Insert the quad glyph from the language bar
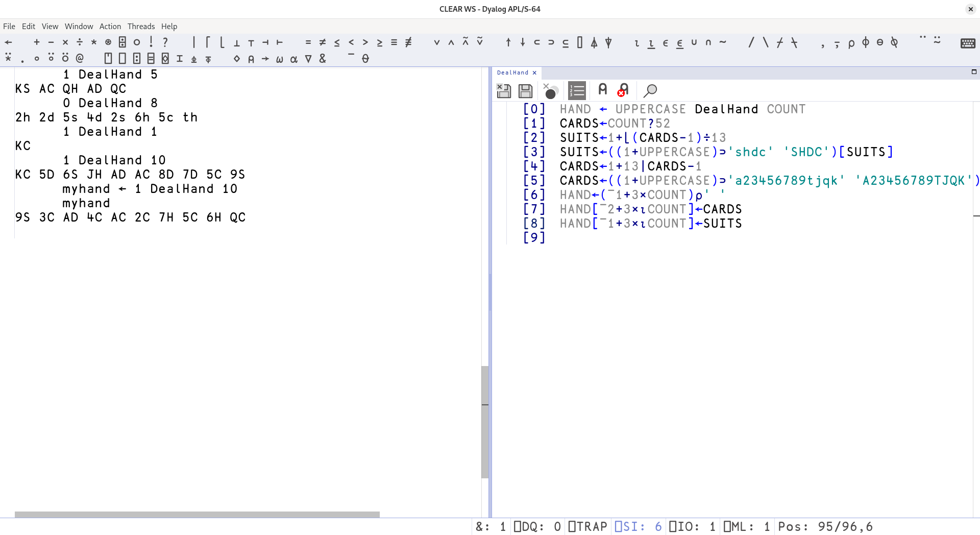This screenshot has height=535, width=980. pyautogui.click(x=579, y=43)
